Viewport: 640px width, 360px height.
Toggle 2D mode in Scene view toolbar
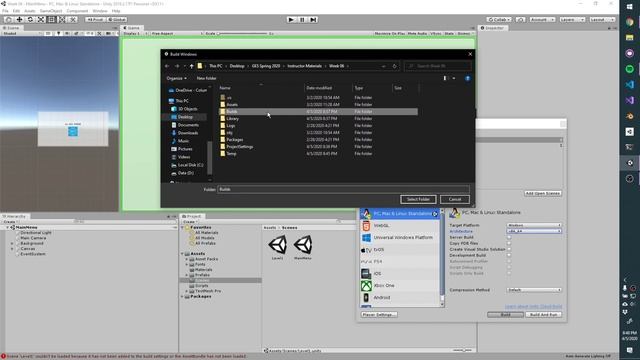48,33
